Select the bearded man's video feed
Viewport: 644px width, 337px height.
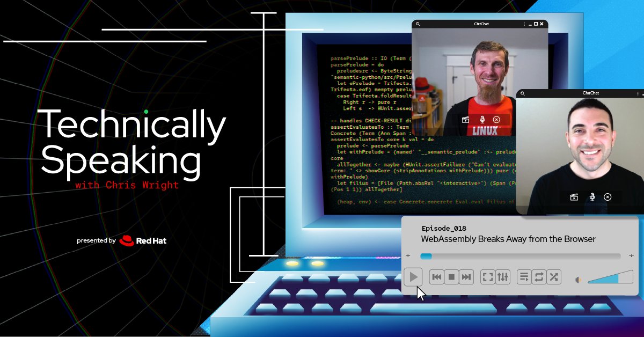point(480,82)
